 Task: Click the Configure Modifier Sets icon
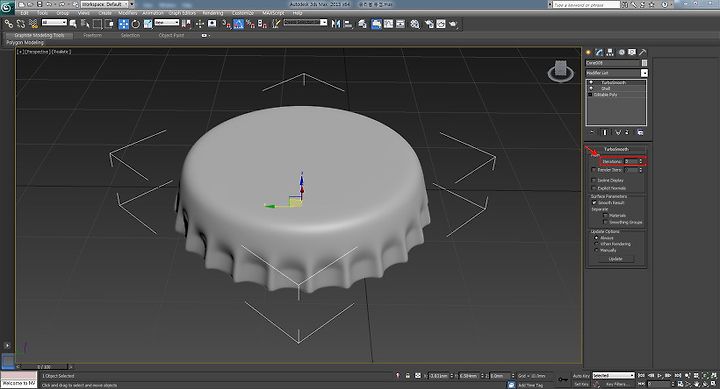click(640, 132)
